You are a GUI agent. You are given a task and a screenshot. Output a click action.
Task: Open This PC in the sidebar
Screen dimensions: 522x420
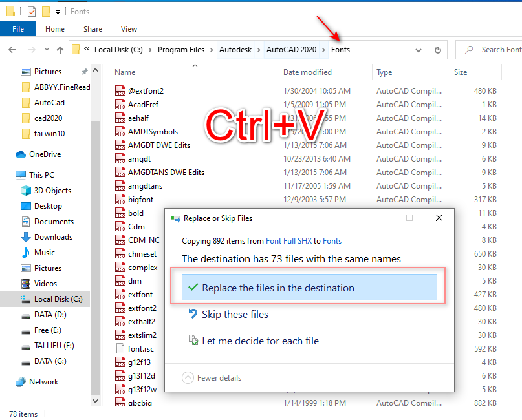coord(41,174)
